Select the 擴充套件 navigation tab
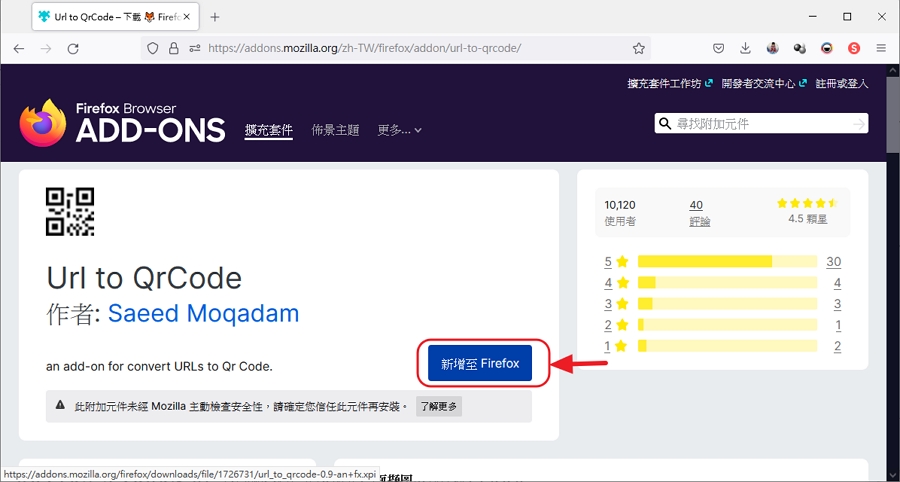 coord(269,130)
